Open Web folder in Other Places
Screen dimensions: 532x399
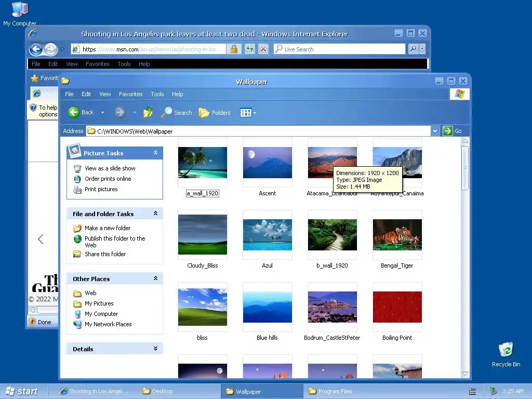[x=90, y=293]
